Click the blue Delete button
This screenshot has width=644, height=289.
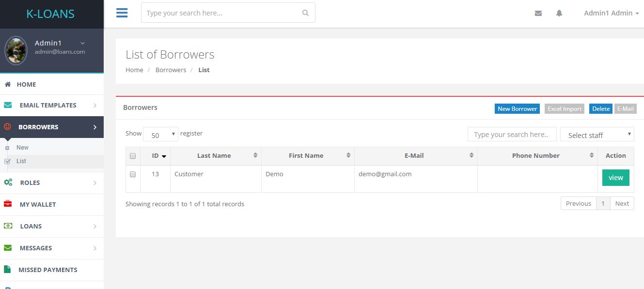(x=601, y=108)
